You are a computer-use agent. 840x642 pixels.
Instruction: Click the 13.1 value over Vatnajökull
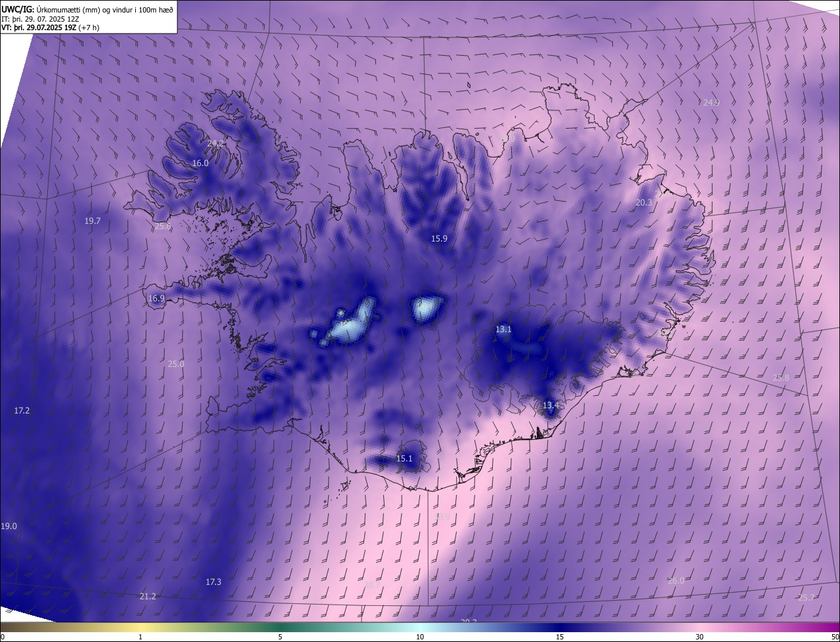(503, 329)
